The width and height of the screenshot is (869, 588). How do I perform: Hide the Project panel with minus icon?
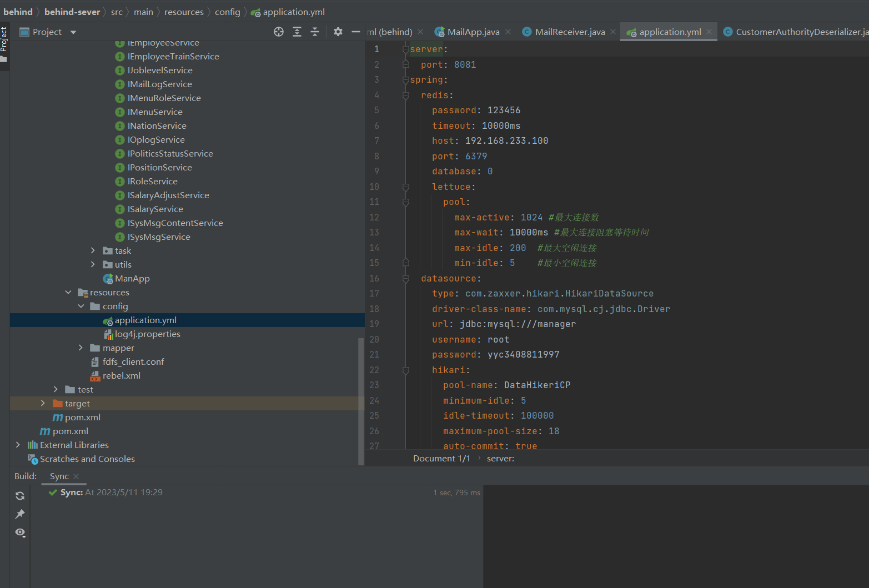(x=356, y=32)
